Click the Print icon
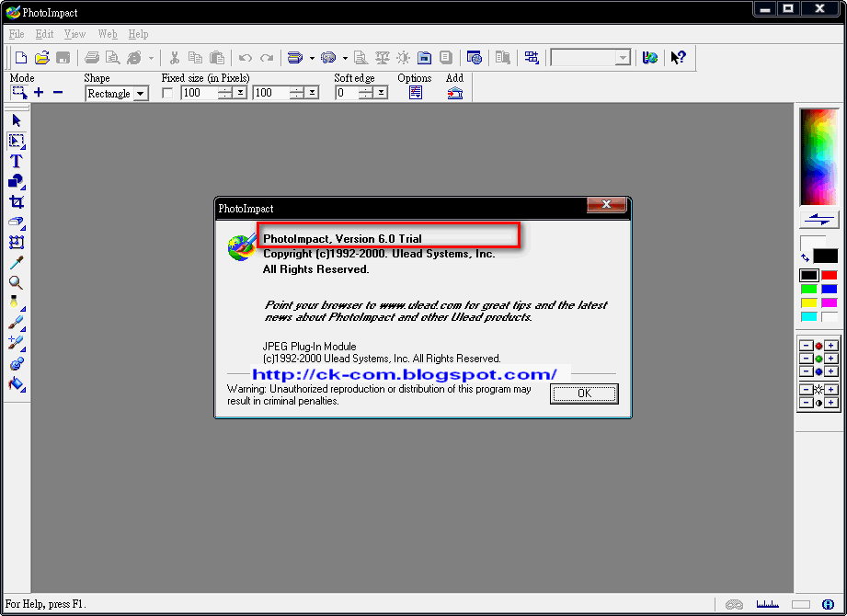The image size is (847, 616). click(92, 57)
